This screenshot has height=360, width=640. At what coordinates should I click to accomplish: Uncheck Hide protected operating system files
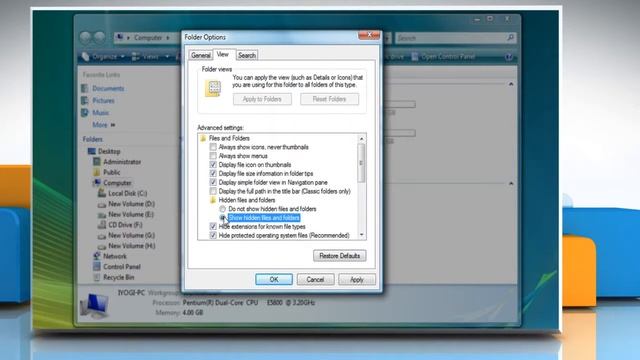(213, 236)
